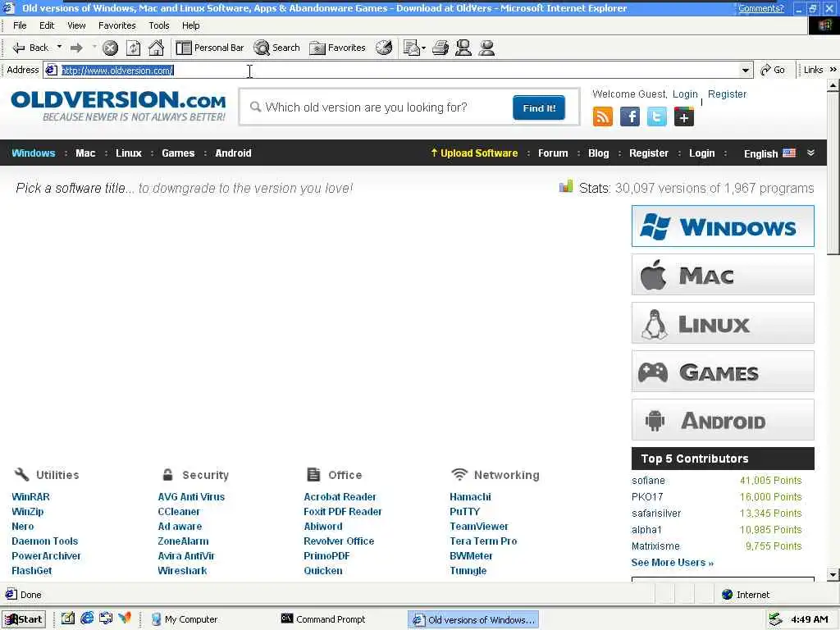Viewport: 840px width, 630px height.
Task: Click the Edit page icon in toolbar
Action: [x=411, y=48]
